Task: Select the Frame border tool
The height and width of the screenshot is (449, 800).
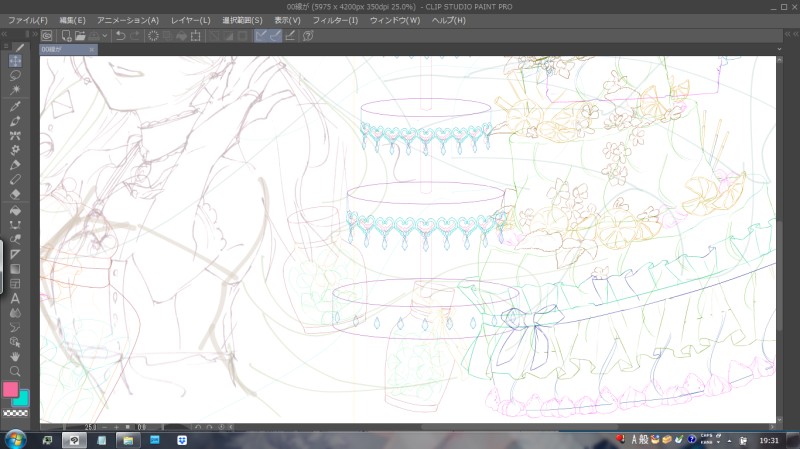Action: tap(15, 284)
